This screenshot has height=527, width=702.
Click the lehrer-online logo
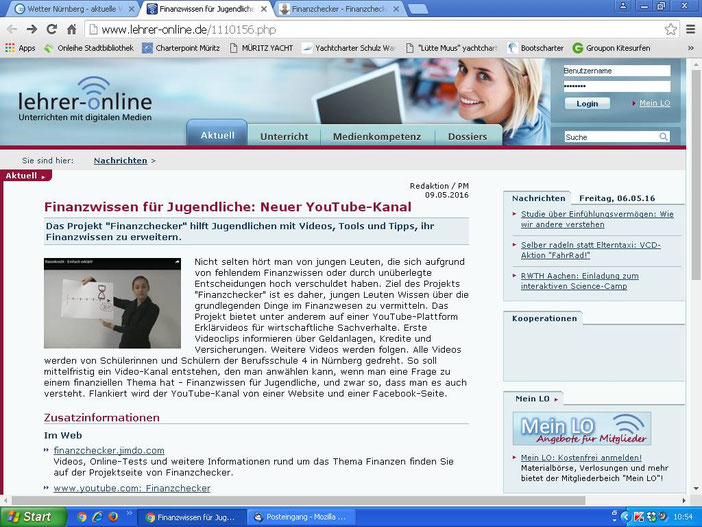pyautogui.click(x=85, y=99)
